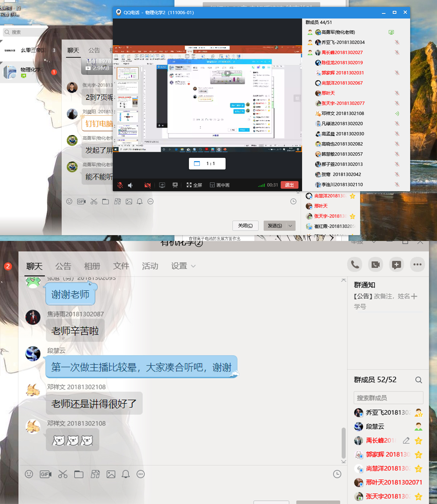Select 邢叶天20181302071 in 有机化学 member list
The width and height of the screenshot is (437, 504).
pyautogui.click(x=388, y=482)
